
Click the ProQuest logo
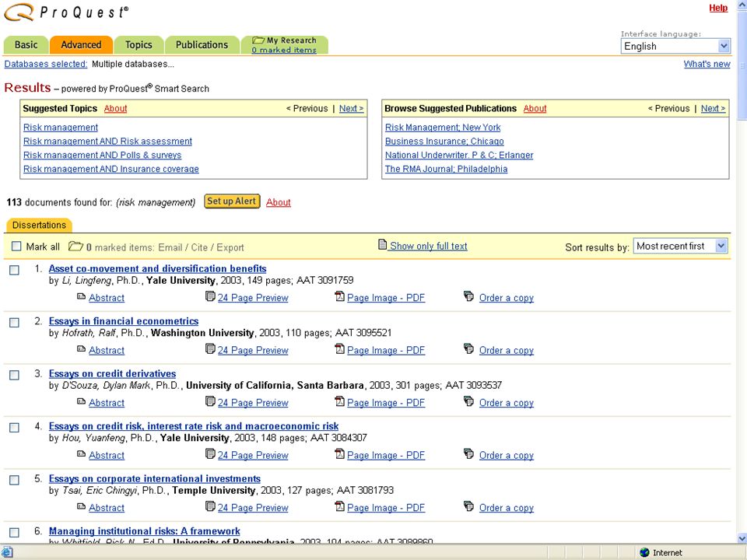[65, 12]
